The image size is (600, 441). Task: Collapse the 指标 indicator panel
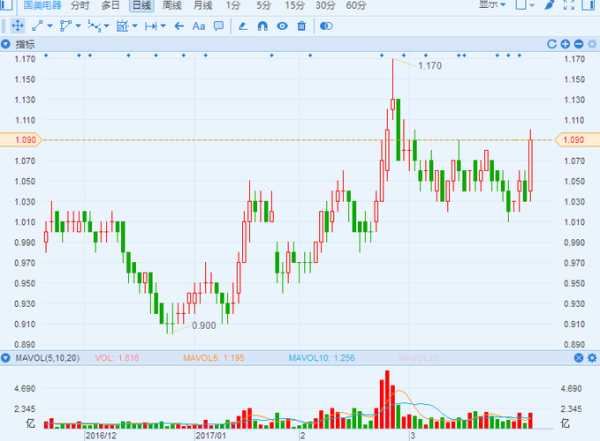(x=8, y=44)
